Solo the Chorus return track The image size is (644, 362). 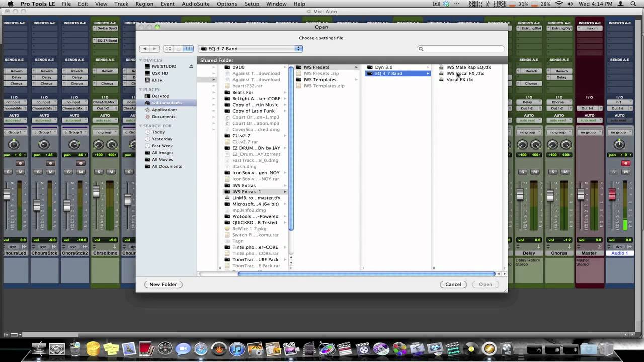click(553, 172)
